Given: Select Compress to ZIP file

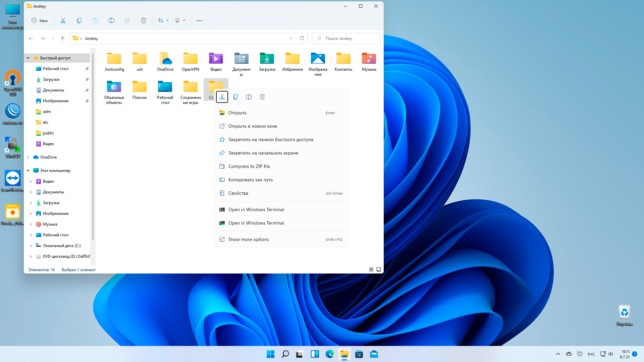Looking at the screenshot, I should tap(249, 166).
